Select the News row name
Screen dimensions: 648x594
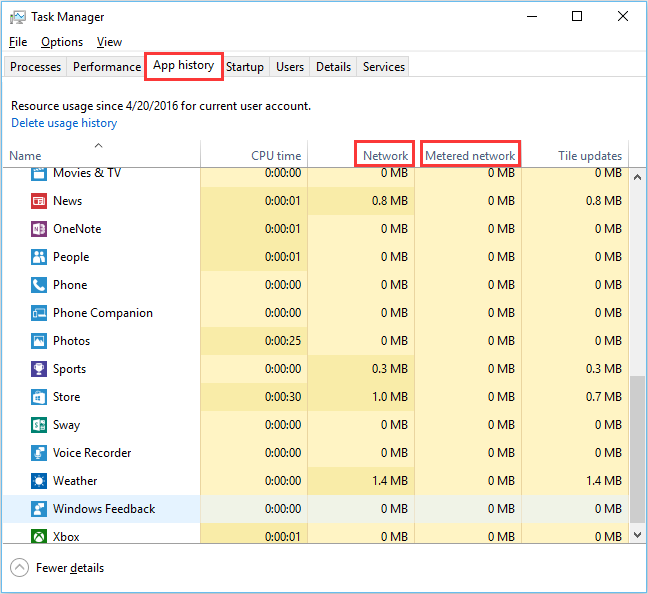pyautogui.click(x=67, y=201)
